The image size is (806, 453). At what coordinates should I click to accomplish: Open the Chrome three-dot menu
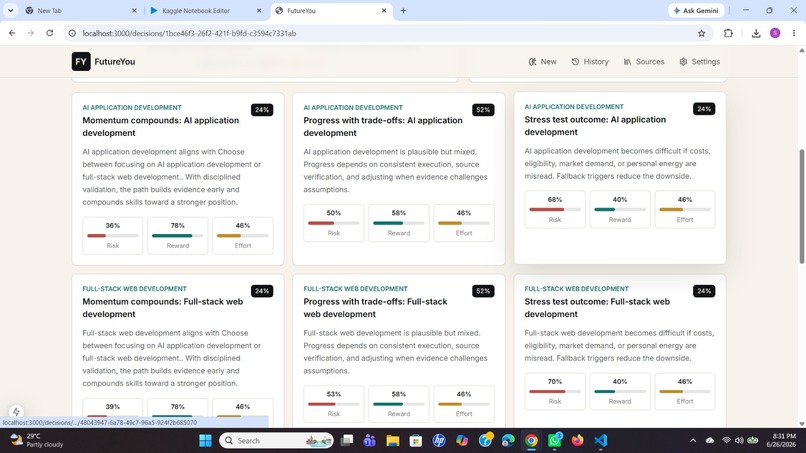click(x=794, y=33)
